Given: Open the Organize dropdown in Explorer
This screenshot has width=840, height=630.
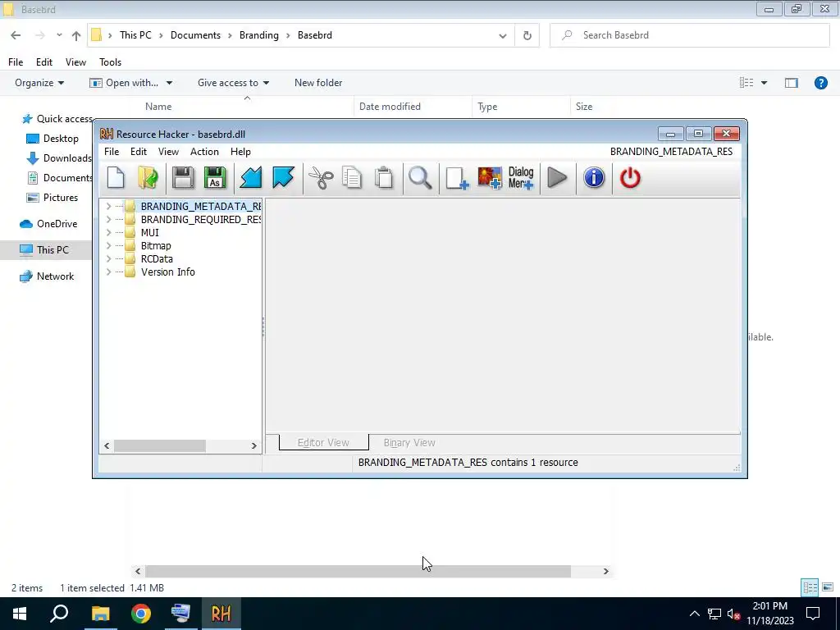Looking at the screenshot, I should pos(39,83).
